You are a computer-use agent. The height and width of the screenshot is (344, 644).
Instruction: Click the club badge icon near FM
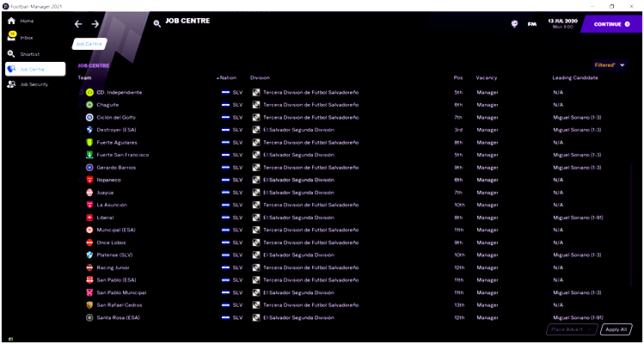514,24
